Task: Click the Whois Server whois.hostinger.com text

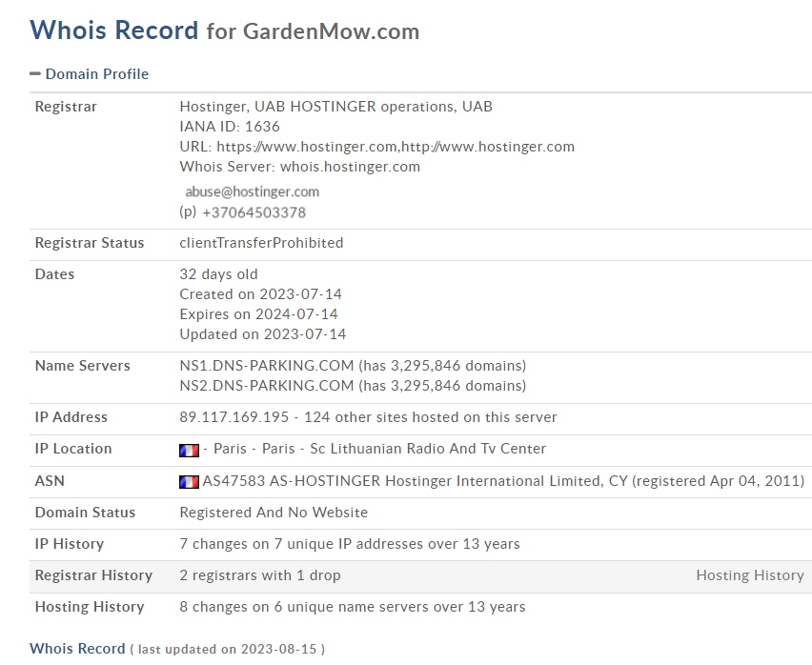Action: coord(349,167)
